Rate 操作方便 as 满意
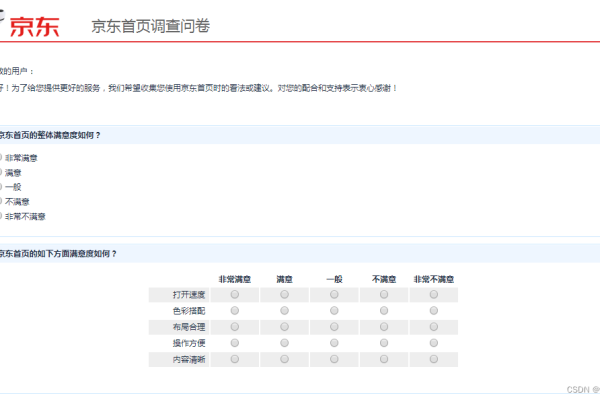600x400 pixels. pos(284,343)
